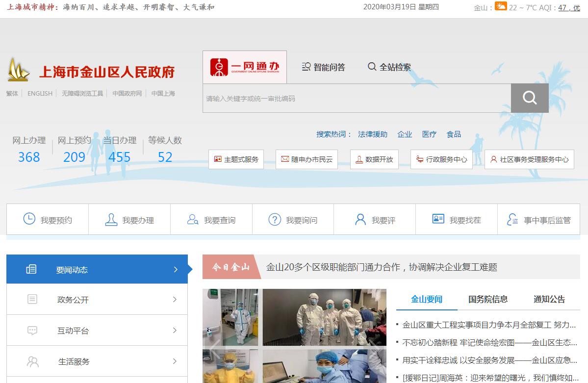Open the 随申办市民云 button
Image resolution: width=588 pixels, height=383 pixels.
tap(307, 159)
